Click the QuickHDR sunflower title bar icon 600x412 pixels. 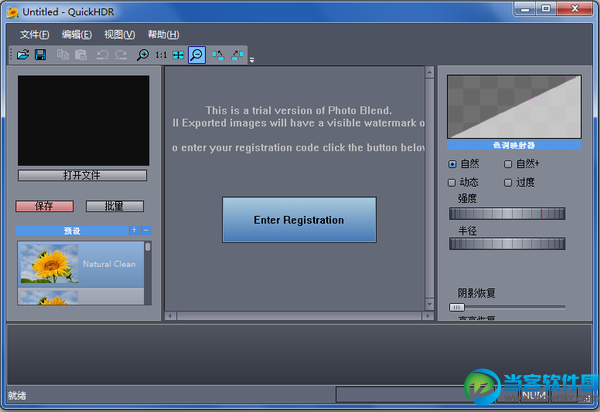click(x=12, y=12)
